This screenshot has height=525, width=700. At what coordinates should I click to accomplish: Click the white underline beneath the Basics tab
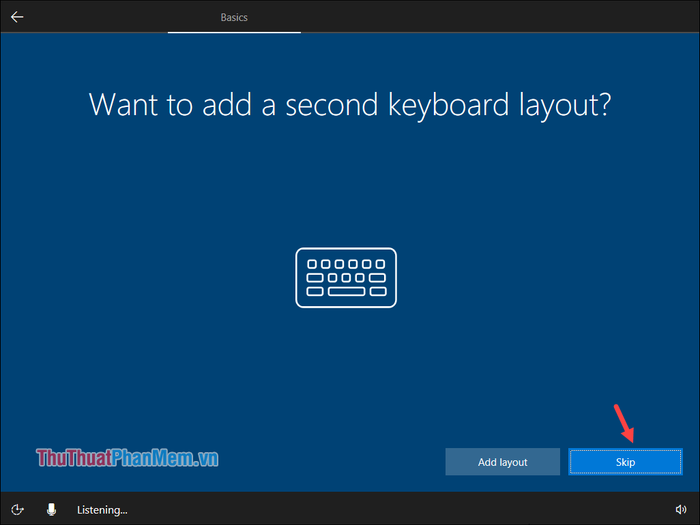[234, 32]
